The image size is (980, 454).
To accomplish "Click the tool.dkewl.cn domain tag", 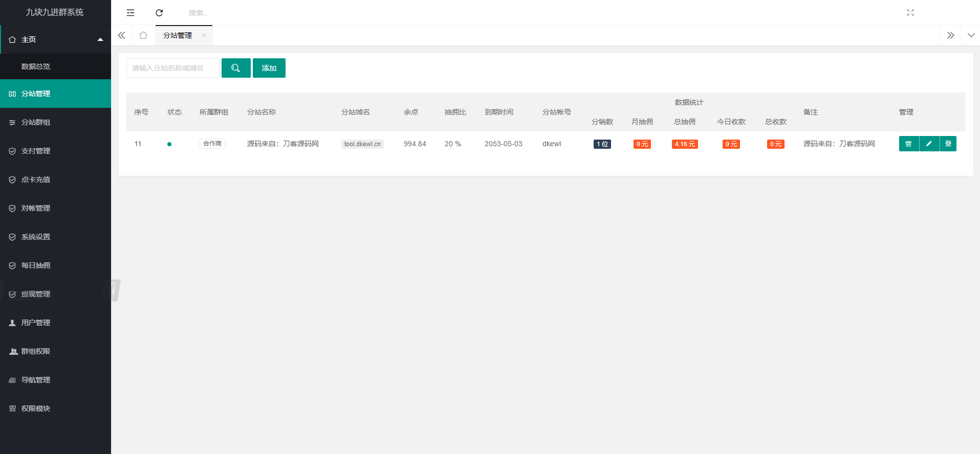I will click(362, 144).
